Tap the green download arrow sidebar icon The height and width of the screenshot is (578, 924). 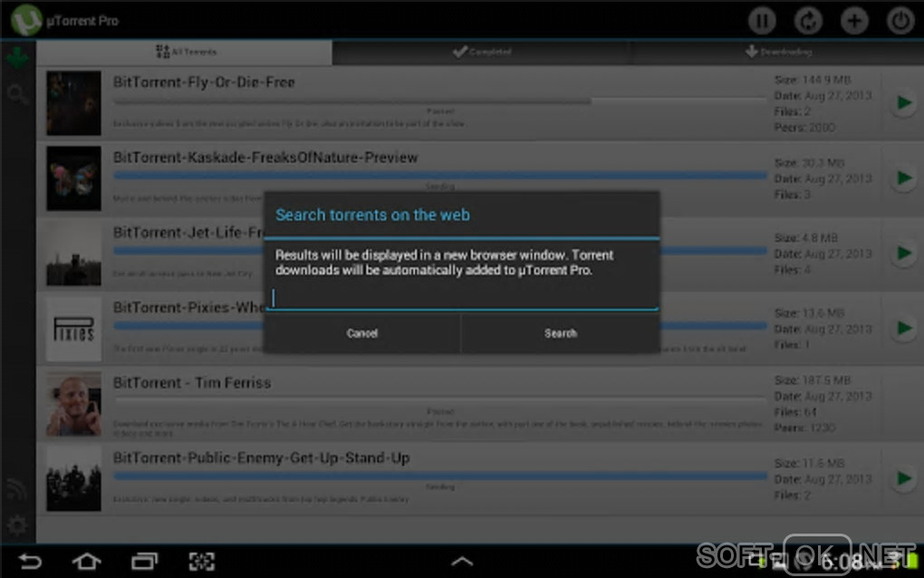coord(17,57)
